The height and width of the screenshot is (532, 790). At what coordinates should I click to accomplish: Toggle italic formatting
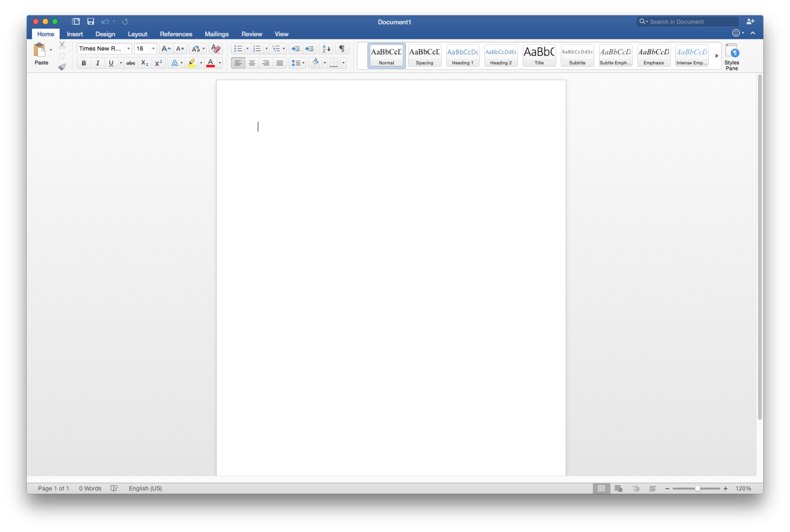97,63
